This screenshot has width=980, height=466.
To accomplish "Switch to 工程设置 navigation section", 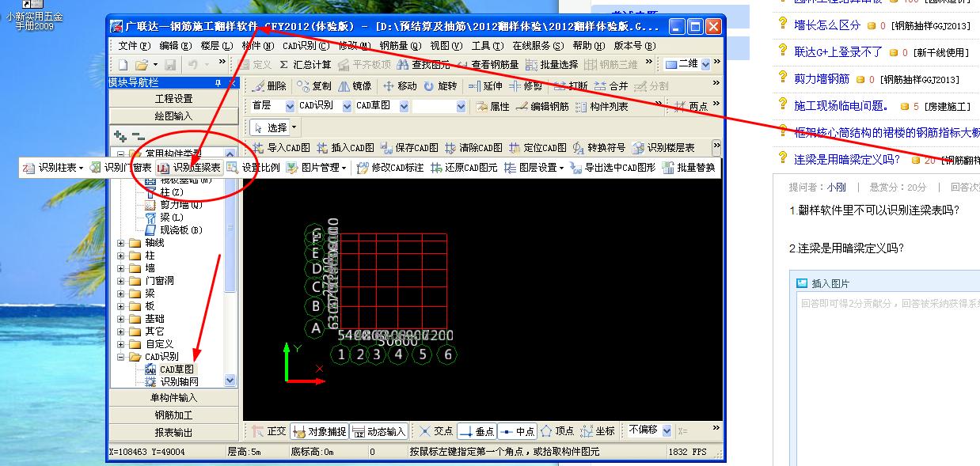I will click(x=173, y=99).
